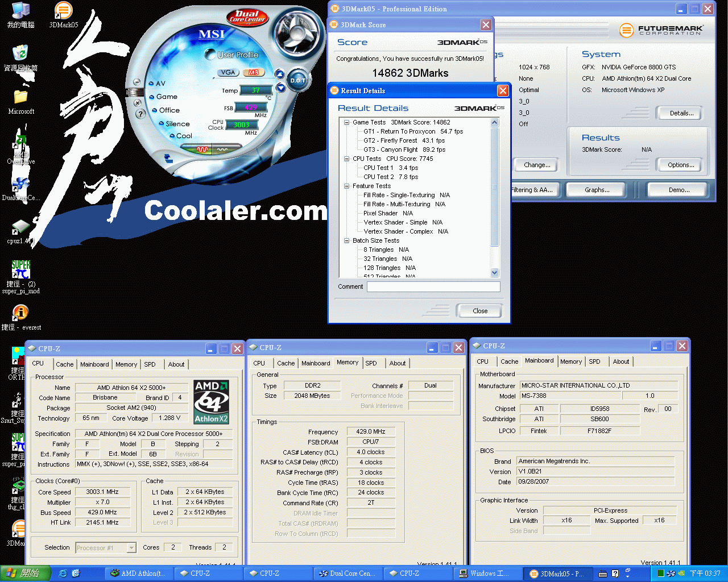Select the 資源回收筒 recycle bin icon
Image resolution: width=728 pixels, height=582 pixels.
(20, 58)
